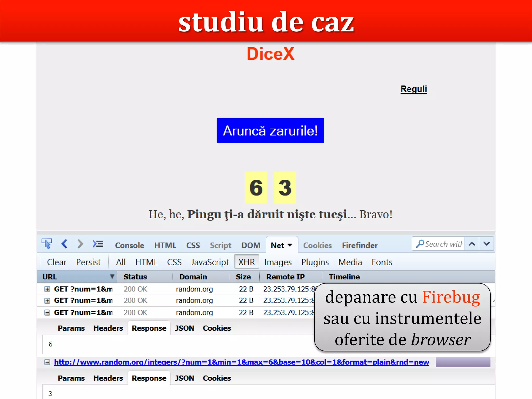Screen dimensions: 532x399
Task: Select Response tab showing value 3
Action: (x=149, y=378)
